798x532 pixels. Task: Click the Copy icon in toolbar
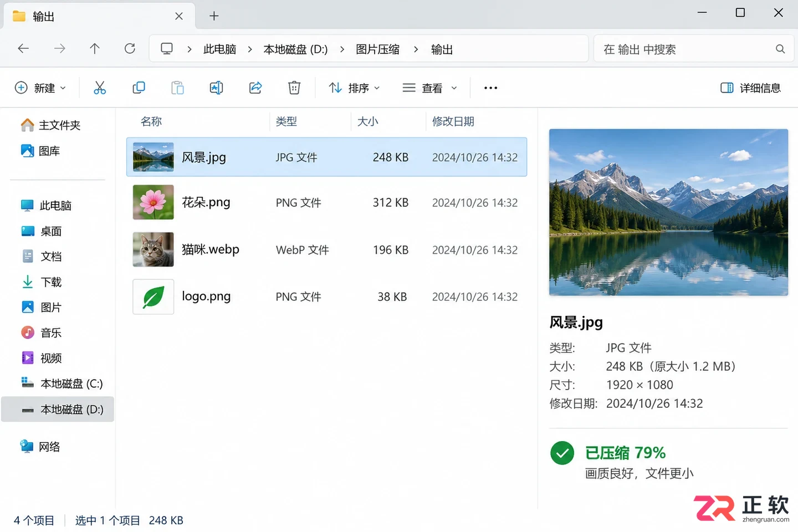point(139,88)
